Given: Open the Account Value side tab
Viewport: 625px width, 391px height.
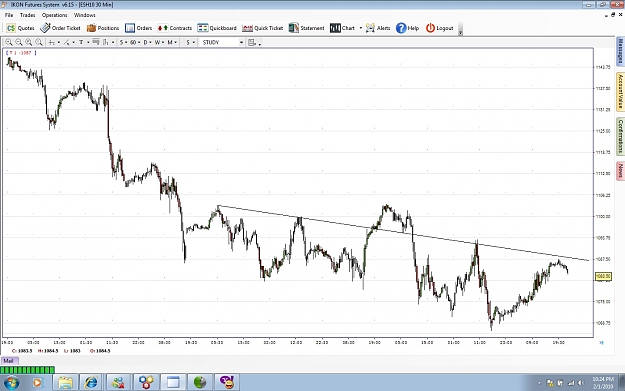Looking at the screenshot, I should pos(620,91).
